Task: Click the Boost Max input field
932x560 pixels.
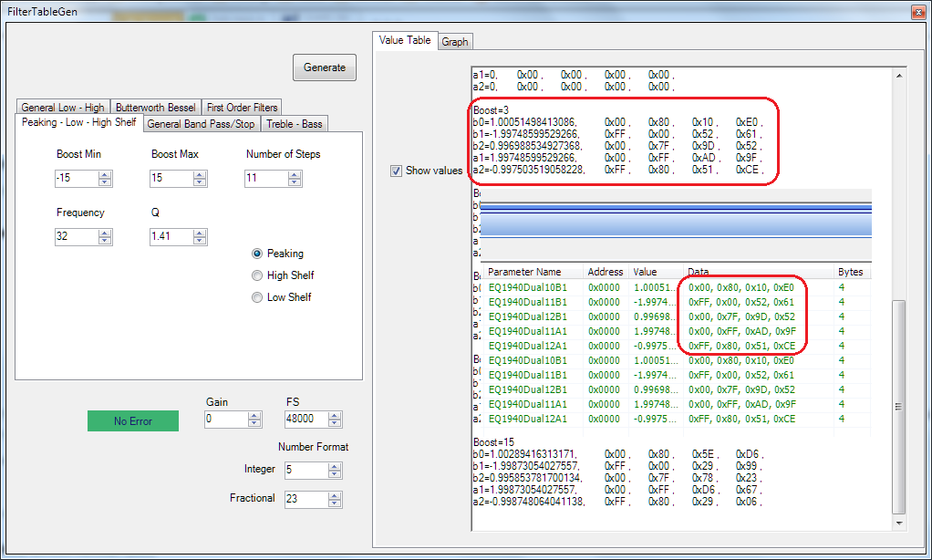Action: pos(171,178)
